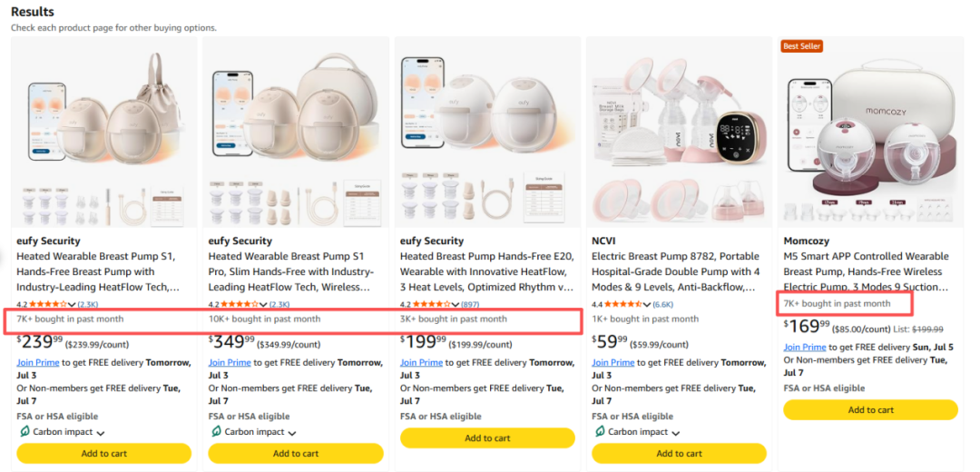The width and height of the screenshot is (980, 472).
Task: Click the Carbon impact leaf icon on eufy S1 Pro
Action: point(216,431)
